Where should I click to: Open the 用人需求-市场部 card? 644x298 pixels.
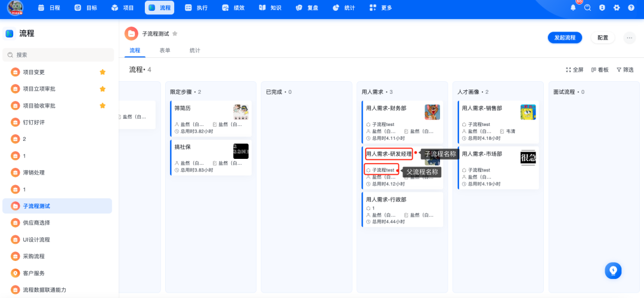(498, 168)
